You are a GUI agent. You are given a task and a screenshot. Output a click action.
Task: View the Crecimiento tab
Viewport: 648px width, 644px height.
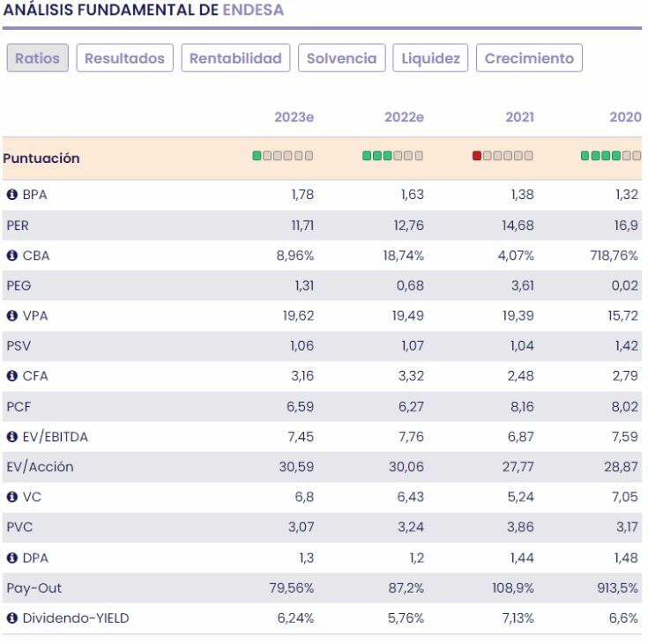pyautogui.click(x=529, y=59)
